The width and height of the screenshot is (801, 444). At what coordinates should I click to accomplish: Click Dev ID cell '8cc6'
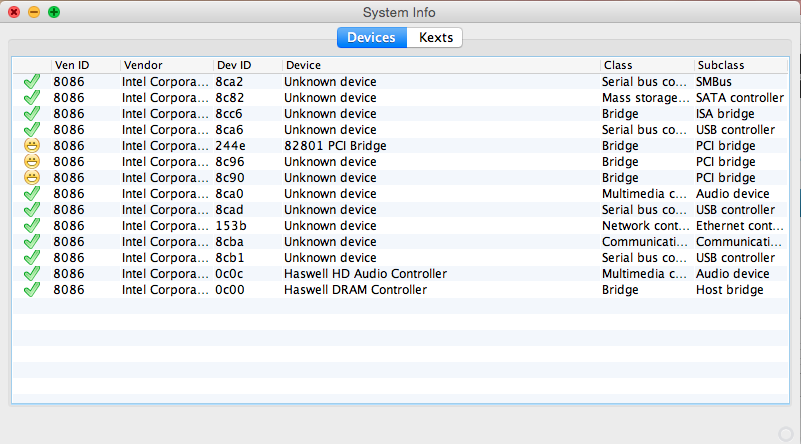click(229, 113)
